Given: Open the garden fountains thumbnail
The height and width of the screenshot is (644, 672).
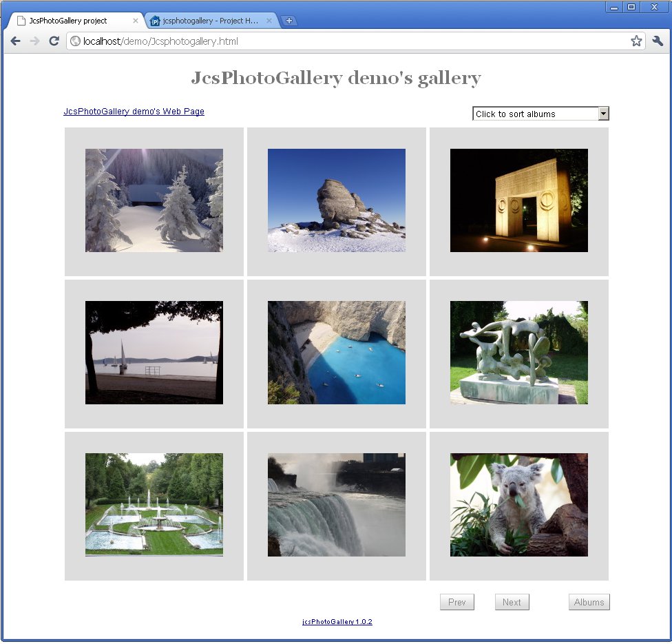Looking at the screenshot, I should click(x=154, y=505).
